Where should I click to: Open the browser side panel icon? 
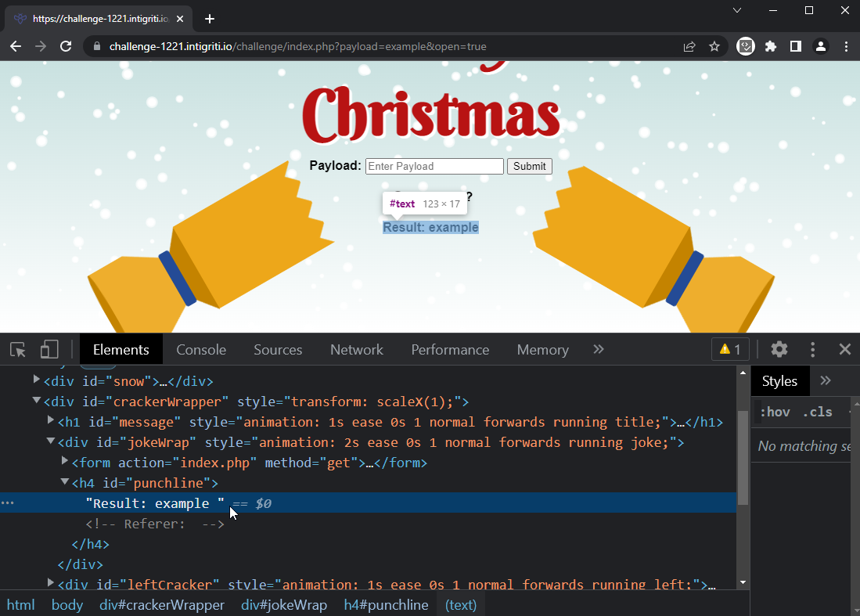[796, 46]
